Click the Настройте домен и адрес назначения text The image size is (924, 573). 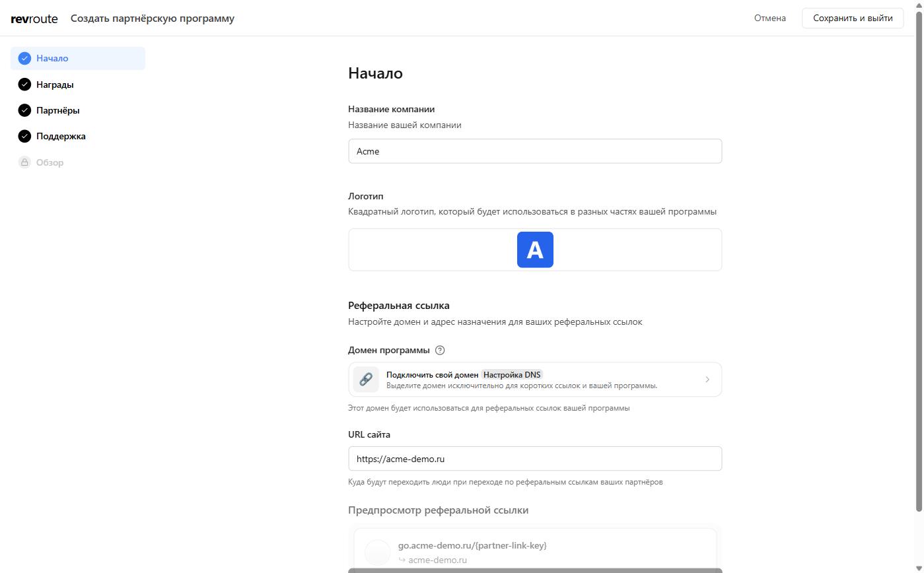pyautogui.click(x=495, y=322)
